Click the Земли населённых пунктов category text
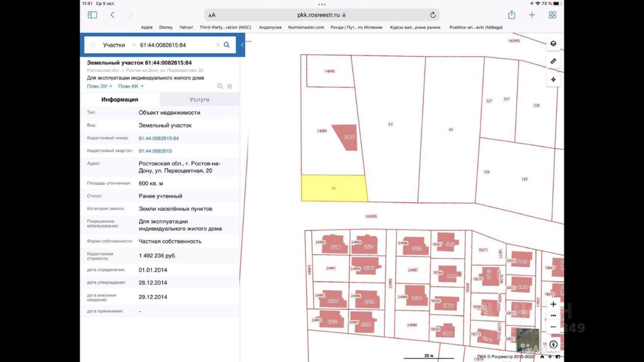This screenshot has height=362, width=644. pyautogui.click(x=176, y=209)
